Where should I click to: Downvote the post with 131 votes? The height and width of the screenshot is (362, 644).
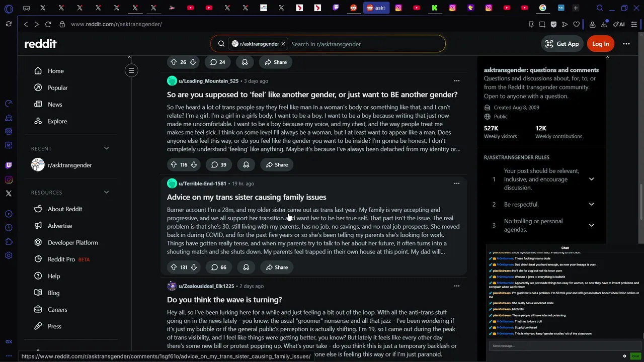coord(194,267)
